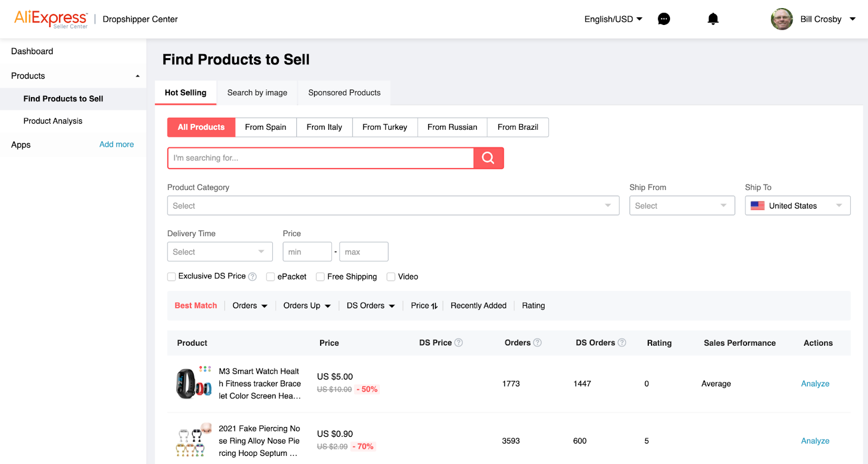Check the Free Shipping option

(321, 277)
